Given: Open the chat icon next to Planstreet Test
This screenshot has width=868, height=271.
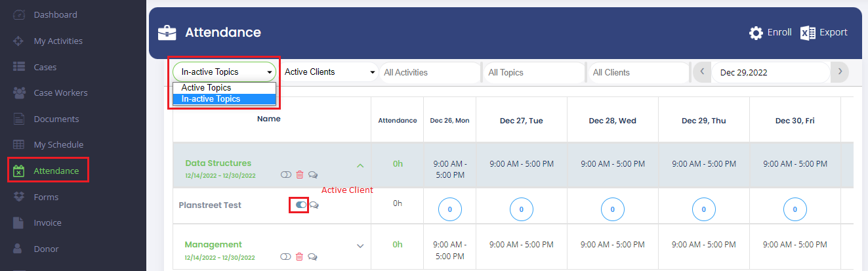Looking at the screenshot, I should click(314, 205).
